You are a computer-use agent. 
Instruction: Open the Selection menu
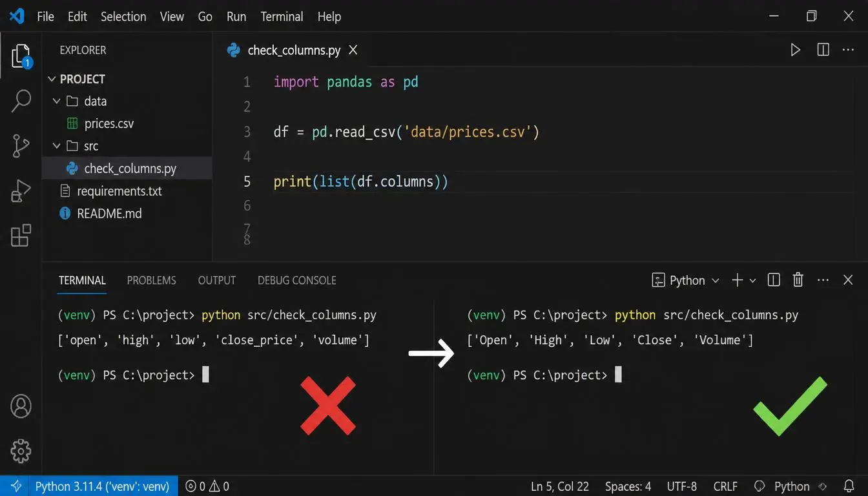(123, 17)
